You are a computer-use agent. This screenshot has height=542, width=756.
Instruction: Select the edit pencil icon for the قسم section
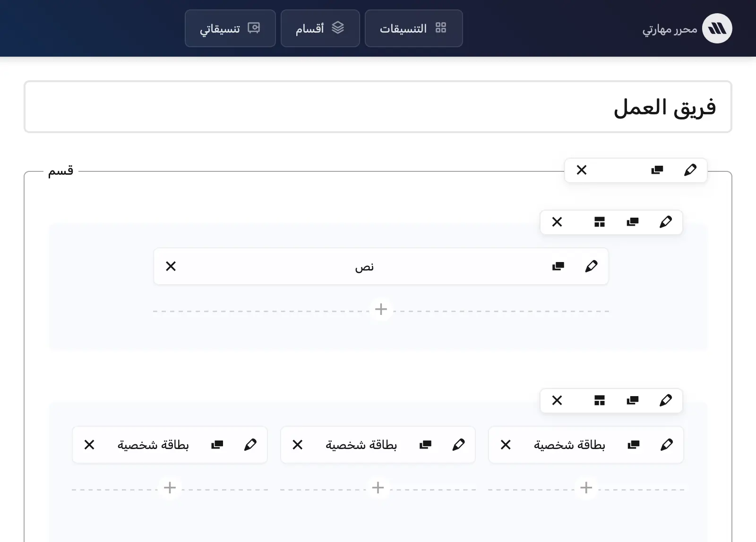click(x=690, y=170)
